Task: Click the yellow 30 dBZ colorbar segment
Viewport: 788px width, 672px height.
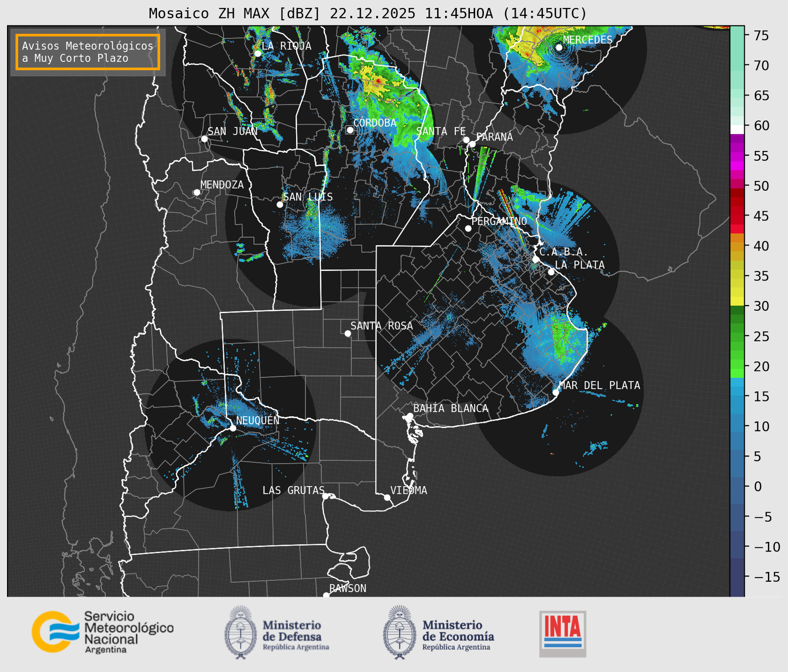Action: pyautogui.click(x=737, y=301)
